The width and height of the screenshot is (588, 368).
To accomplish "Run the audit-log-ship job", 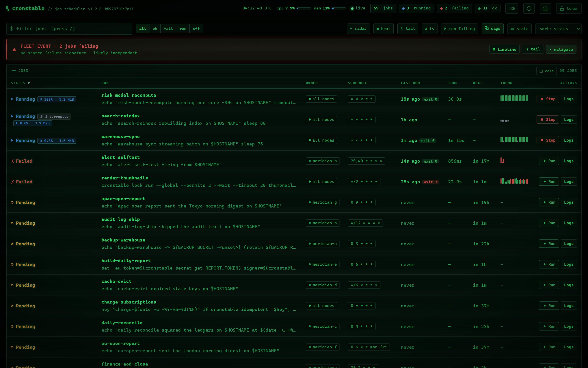I will click(x=549, y=223).
